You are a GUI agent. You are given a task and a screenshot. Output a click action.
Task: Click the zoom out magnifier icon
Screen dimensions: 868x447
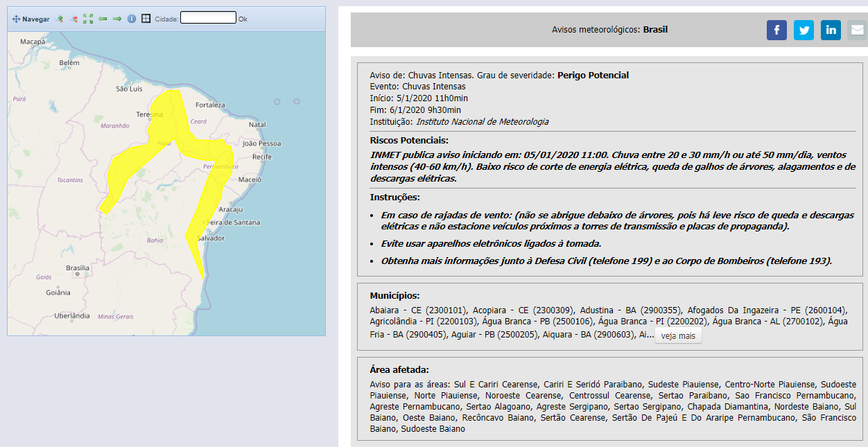pos(73,19)
